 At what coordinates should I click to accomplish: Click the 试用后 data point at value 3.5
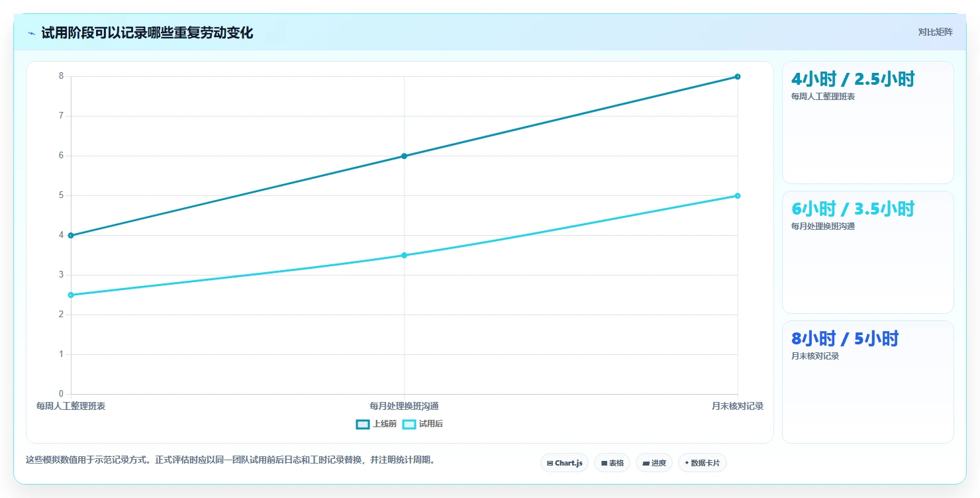point(404,255)
